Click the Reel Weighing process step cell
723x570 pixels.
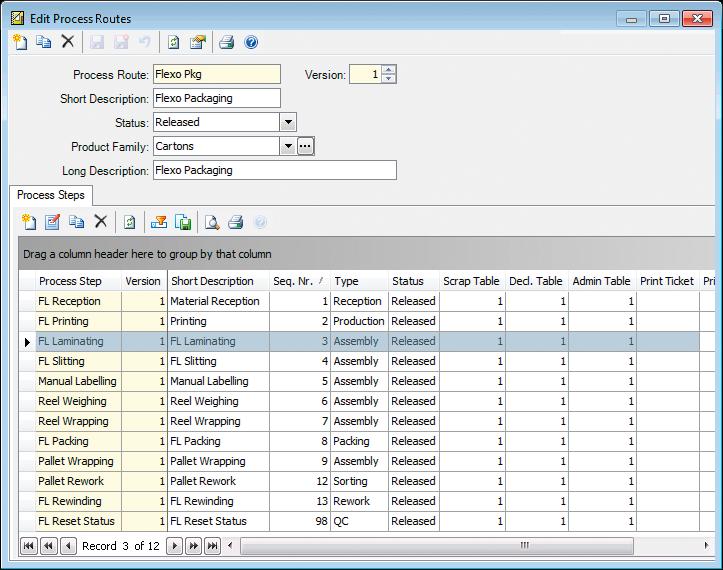pos(78,401)
